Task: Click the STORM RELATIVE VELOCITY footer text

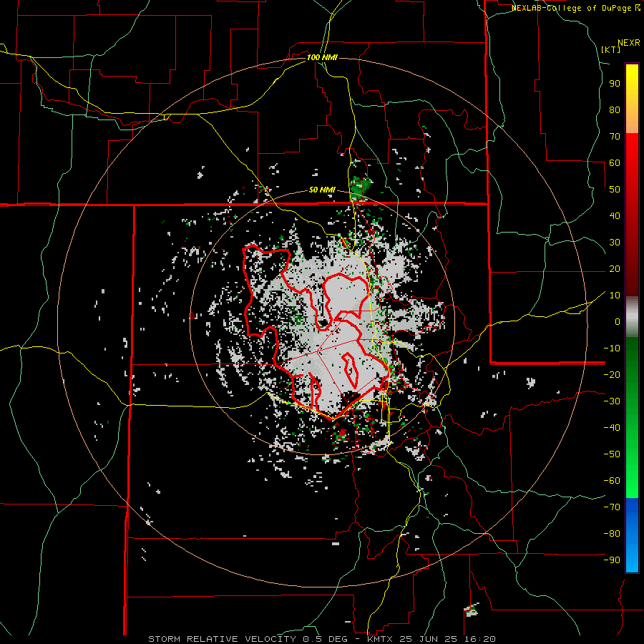Action: point(221,639)
